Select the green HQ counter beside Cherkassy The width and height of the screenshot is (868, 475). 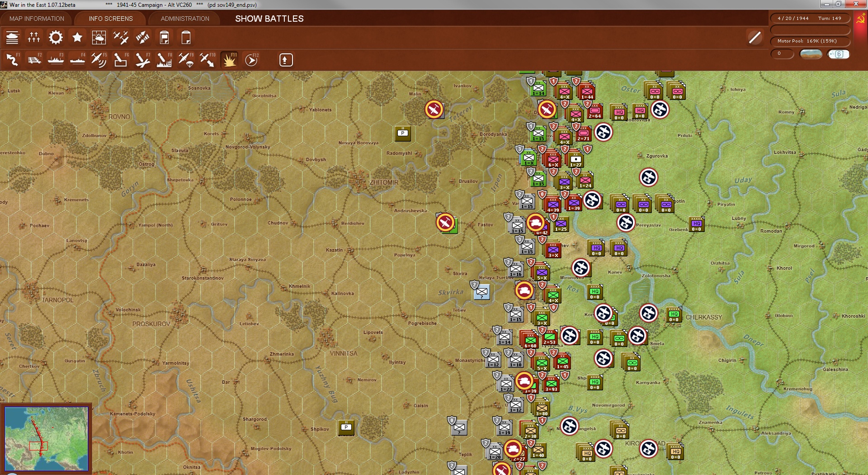(x=674, y=314)
